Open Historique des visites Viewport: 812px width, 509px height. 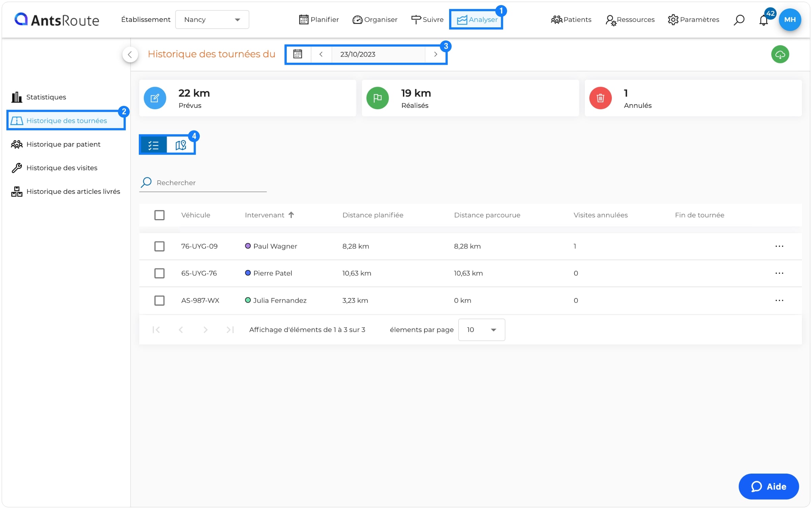[54, 168]
